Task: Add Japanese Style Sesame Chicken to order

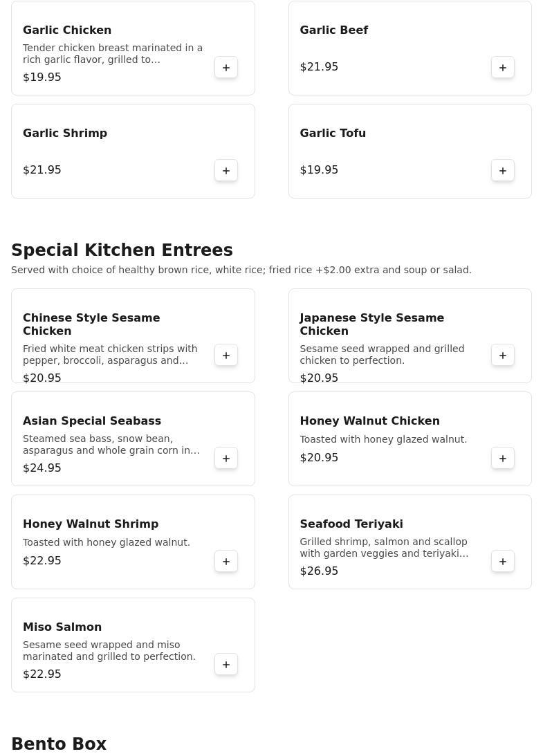Action: [x=502, y=356]
